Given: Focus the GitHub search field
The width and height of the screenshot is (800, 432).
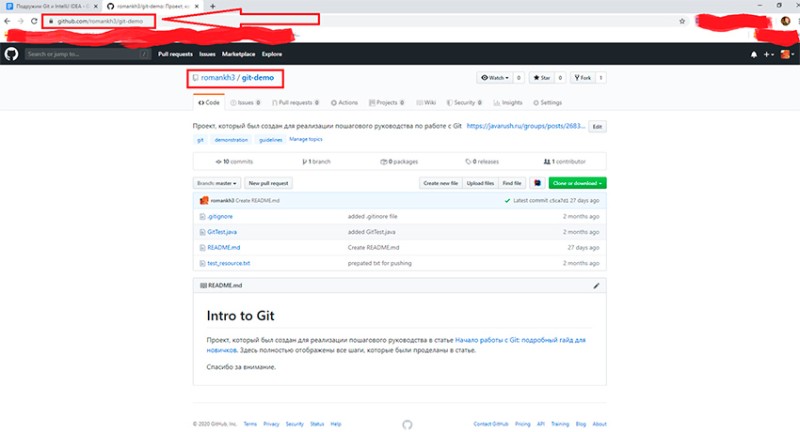Looking at the screenshot, I should (87, 54).
